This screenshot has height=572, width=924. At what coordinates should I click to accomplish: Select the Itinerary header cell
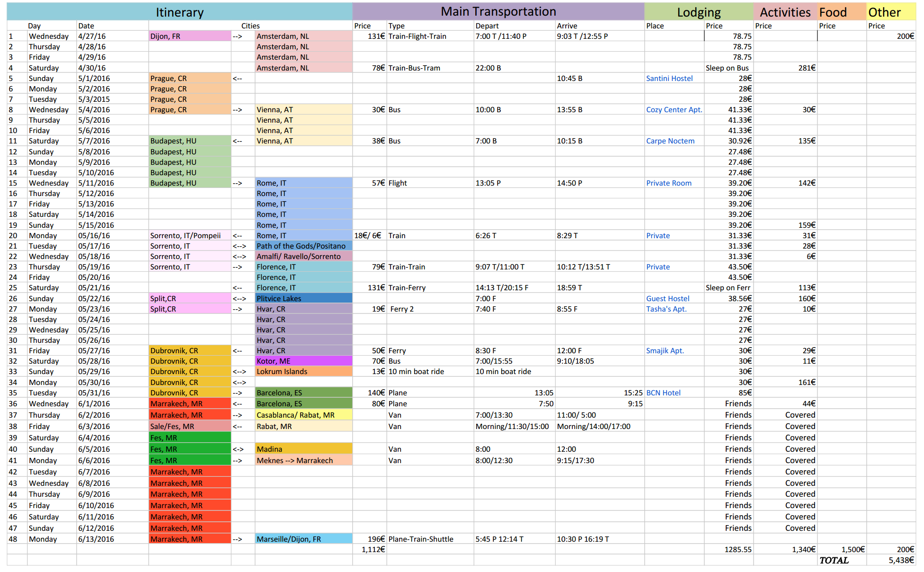(x=179, y=12)
